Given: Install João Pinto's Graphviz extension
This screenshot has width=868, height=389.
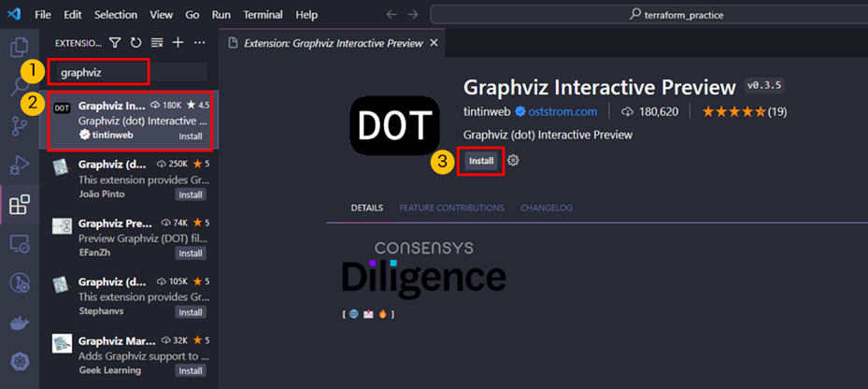Looking at the screenshot, I should pyautogui.click(x=191, y=194).
